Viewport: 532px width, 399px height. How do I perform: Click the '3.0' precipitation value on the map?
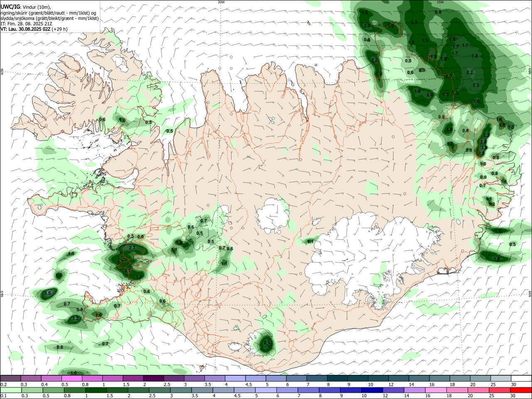tap(484, 148)
